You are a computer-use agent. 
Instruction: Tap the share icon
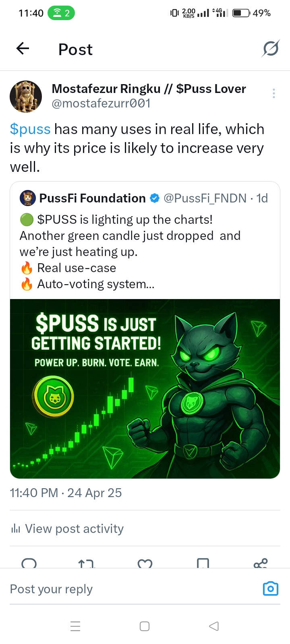click(x=261, y=563)
